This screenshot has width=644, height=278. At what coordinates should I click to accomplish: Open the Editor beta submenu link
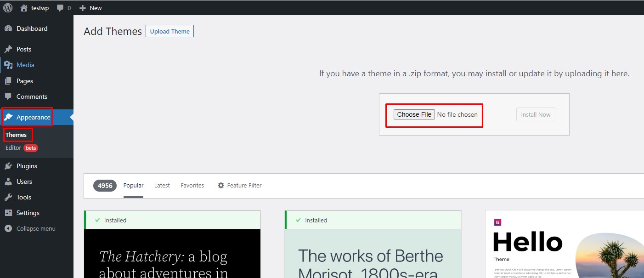21,148
